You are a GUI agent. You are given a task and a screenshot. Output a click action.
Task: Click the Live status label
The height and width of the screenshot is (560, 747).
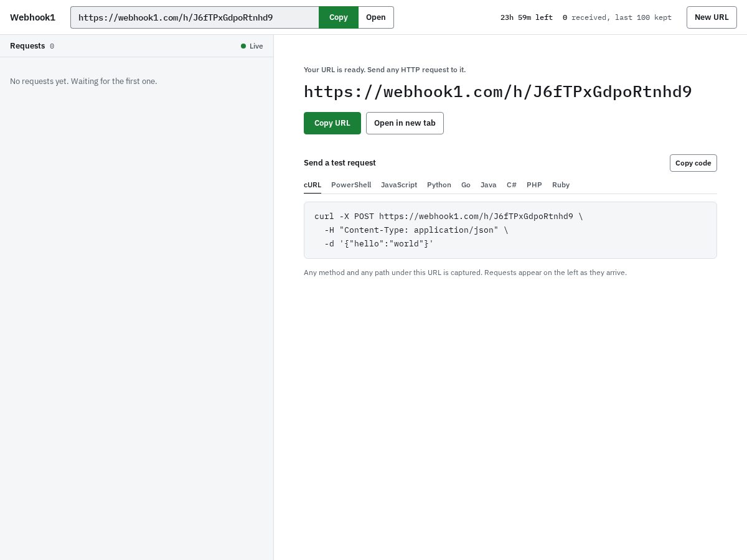pyautogui.click(x=256, y=46)
